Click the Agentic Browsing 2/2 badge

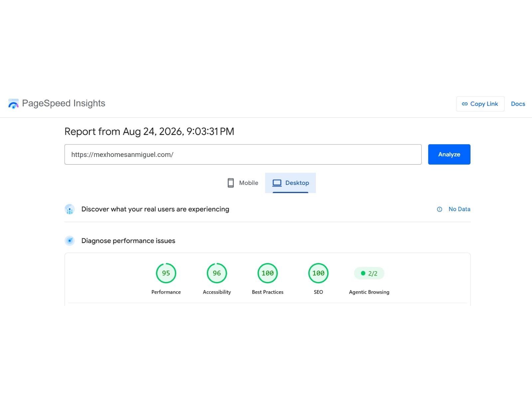pyautogui.click(x=369, y=273)
